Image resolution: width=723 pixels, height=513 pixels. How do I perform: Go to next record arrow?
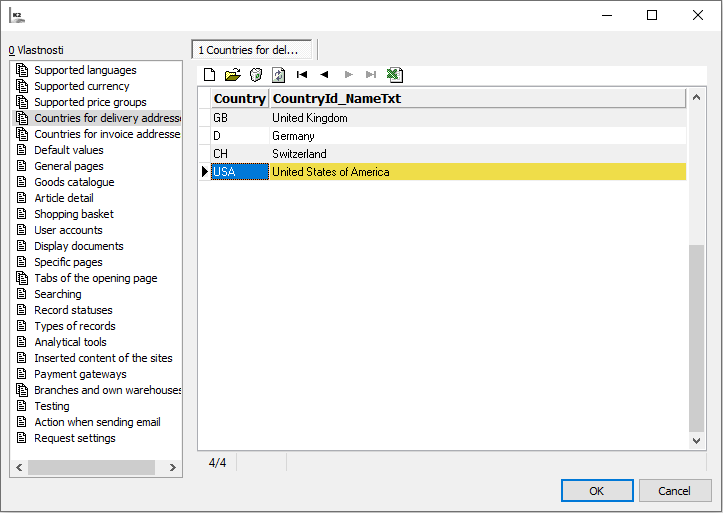[x=349, y=75]
